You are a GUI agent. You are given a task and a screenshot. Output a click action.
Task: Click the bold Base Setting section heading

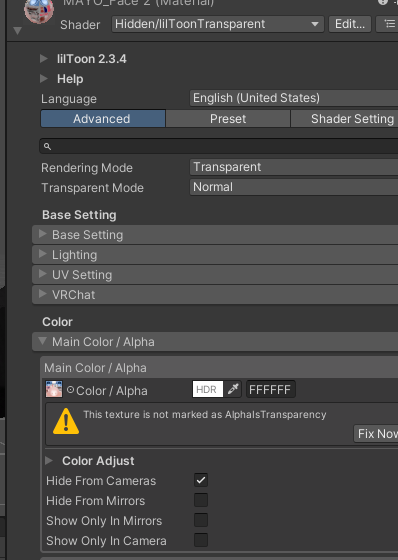pos(79,215)
